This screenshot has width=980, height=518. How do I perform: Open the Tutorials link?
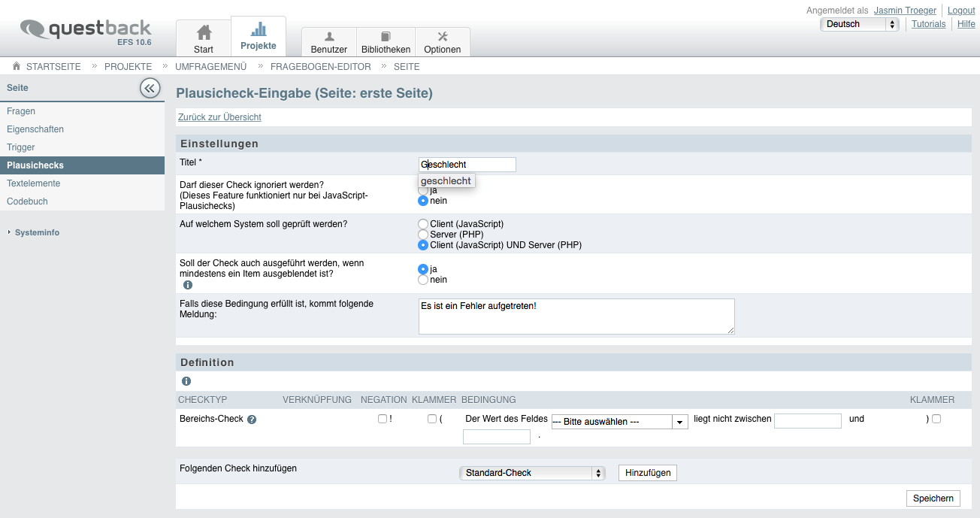(928, 24)
